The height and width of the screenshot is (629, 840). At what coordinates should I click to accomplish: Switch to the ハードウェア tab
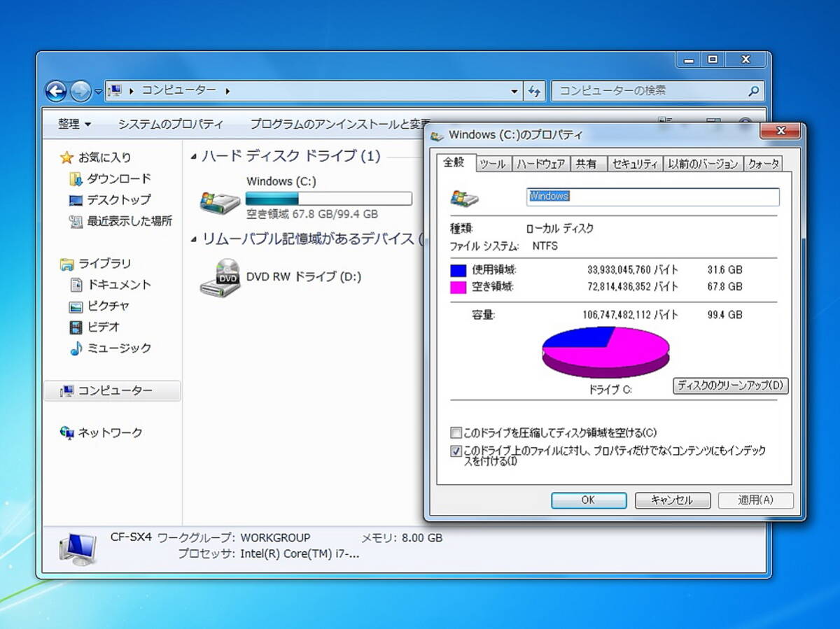(540, 164)
